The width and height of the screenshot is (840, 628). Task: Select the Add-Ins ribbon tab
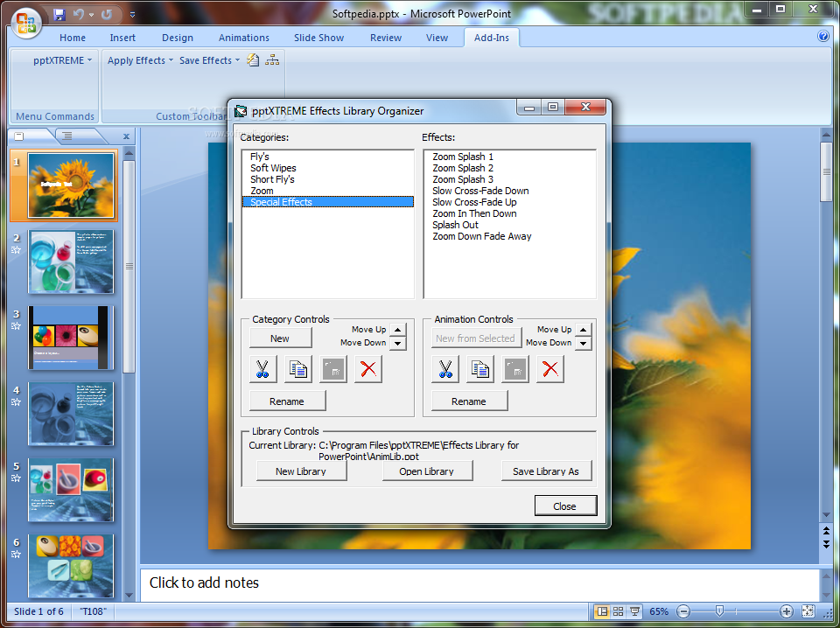pos(491,38)
